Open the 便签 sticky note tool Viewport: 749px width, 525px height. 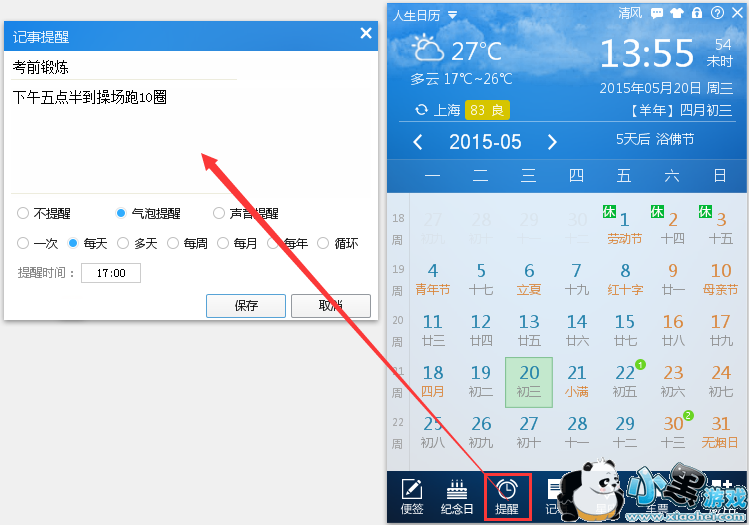point(412,496)
